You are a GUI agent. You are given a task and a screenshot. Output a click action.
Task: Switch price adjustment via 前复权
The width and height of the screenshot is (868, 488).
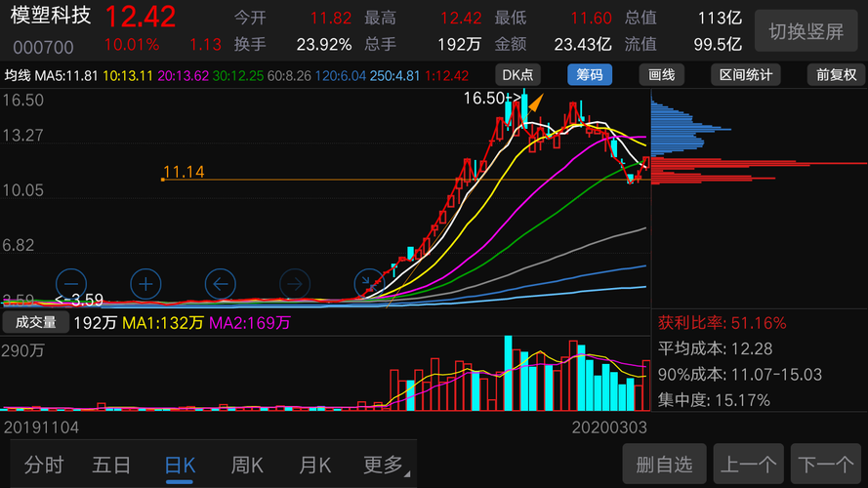tap(836, 75)
